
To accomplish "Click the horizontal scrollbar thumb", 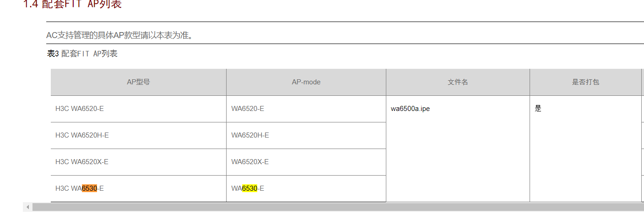I will click(x=320, y=207).
